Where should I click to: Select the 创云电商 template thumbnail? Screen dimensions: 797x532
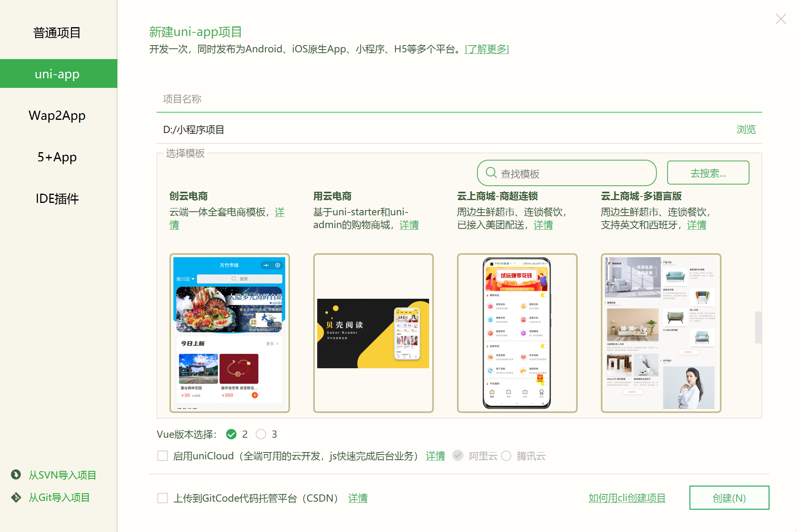(230, 333)
